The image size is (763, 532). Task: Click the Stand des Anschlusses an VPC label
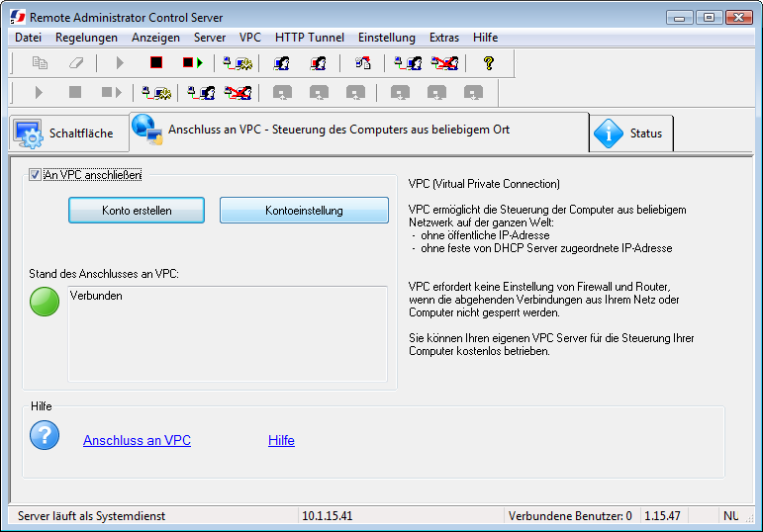point(104,274)
